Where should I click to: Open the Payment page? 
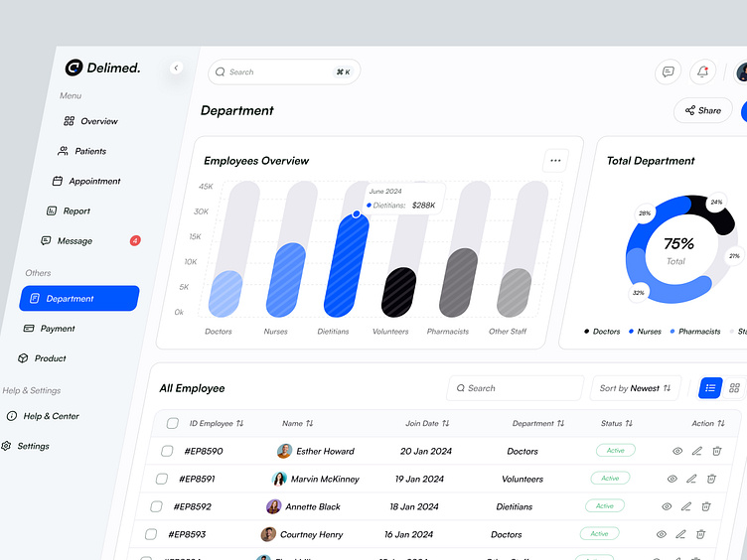[x=49, y=329]
